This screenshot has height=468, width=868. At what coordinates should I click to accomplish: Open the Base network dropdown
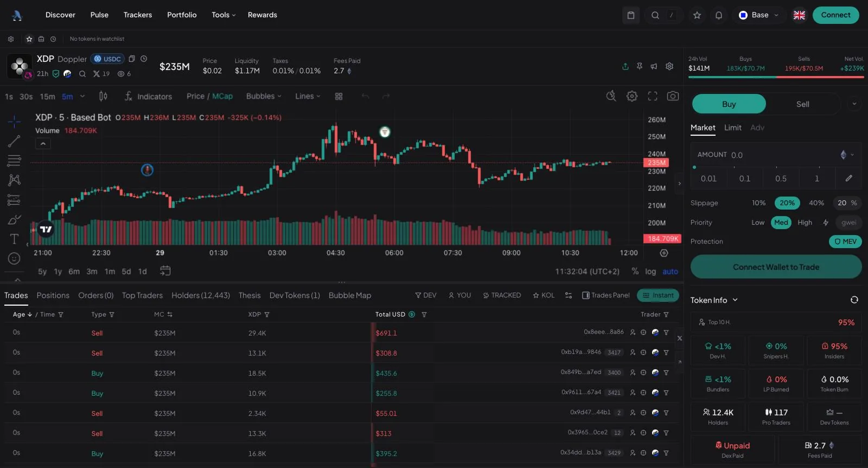tap(759, 15)
